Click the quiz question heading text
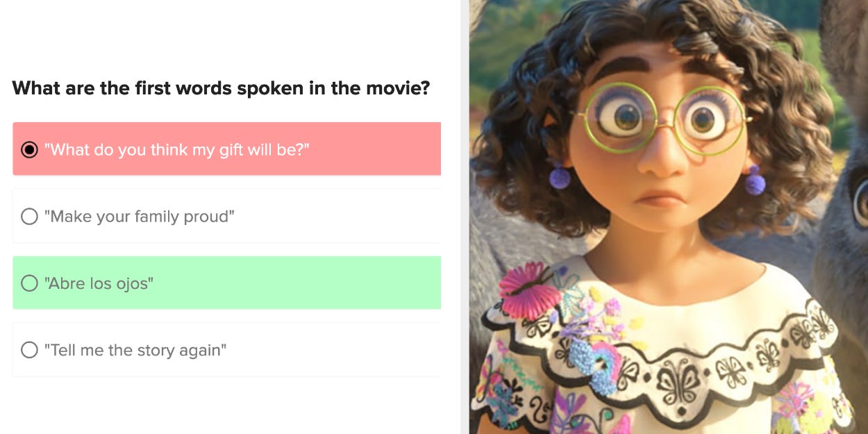Screen dimensions: 868x434 pyautogui.click(x=221, y=88)
